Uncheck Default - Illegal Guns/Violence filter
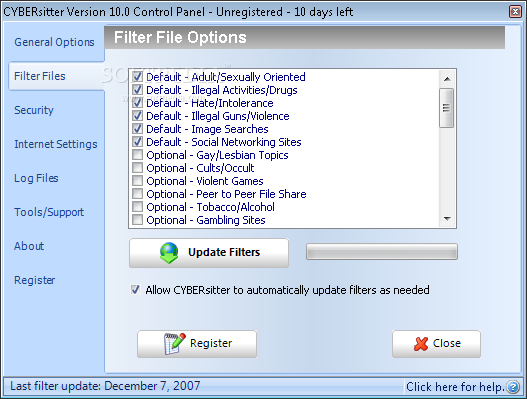 click(137, 116)
